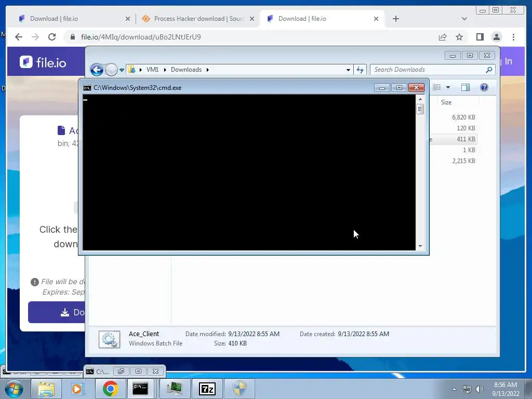The height and width of the screenshot is (399, 532).
Task: Select the 120 KB file row
Action: tap(465, 128)
